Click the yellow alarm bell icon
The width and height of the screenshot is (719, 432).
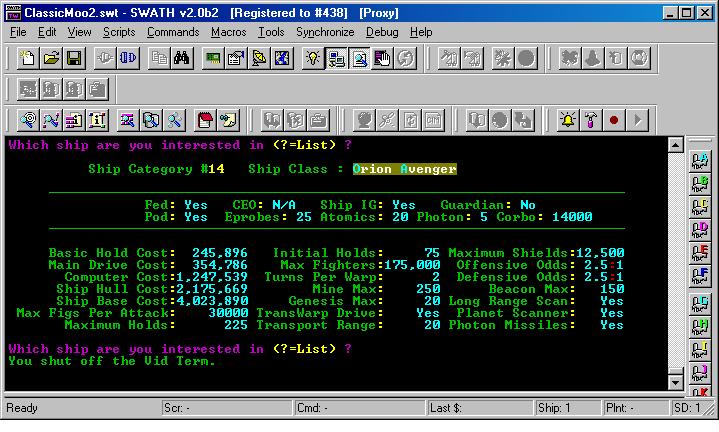(568, 121)
